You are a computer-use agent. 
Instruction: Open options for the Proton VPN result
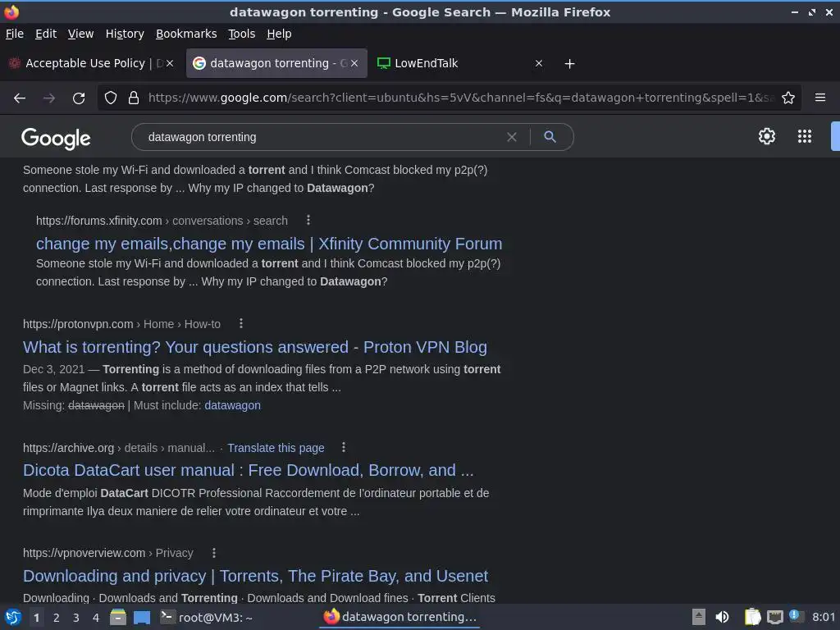[241, 323]
